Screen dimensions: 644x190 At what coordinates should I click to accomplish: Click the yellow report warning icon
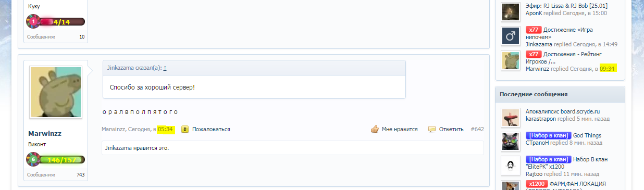click(x=184, y=129)
